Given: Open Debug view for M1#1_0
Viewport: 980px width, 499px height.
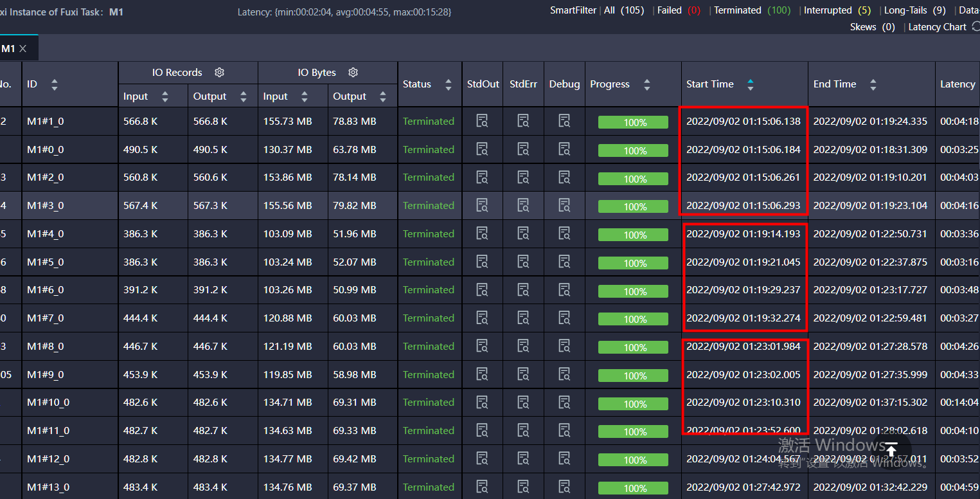Looking at the screenshot, I should click(x=564, y=121).
